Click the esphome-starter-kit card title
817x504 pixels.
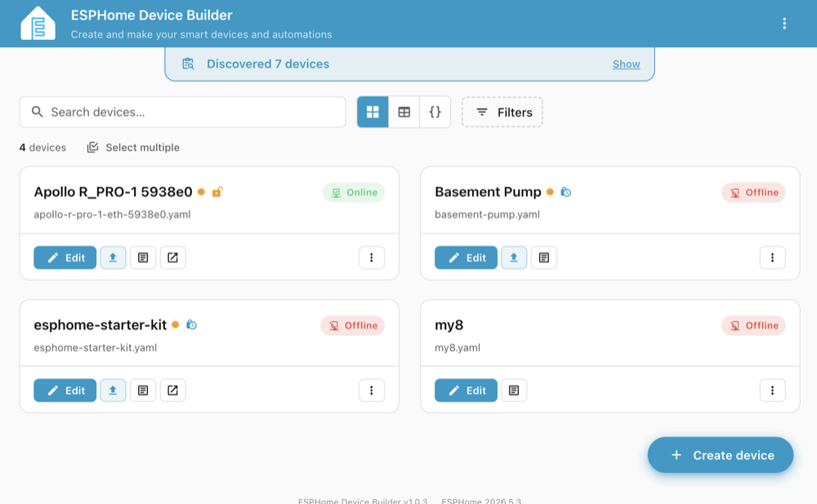tap(100, 325)
